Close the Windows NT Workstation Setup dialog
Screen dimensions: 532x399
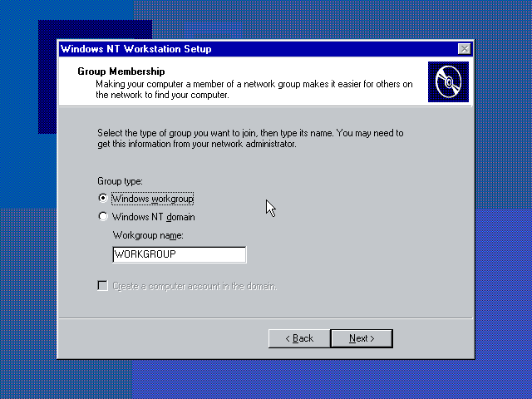click(x=464, y=49)
